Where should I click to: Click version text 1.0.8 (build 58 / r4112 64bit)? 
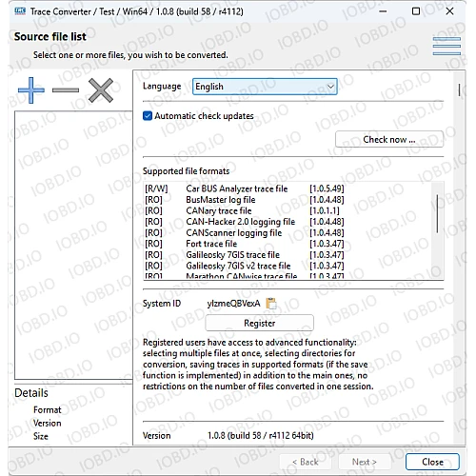coord(261,435)
